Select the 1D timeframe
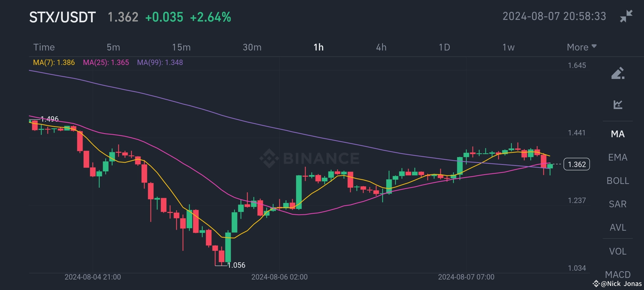Screen dimensions: 644x290 tap(444, 47)
